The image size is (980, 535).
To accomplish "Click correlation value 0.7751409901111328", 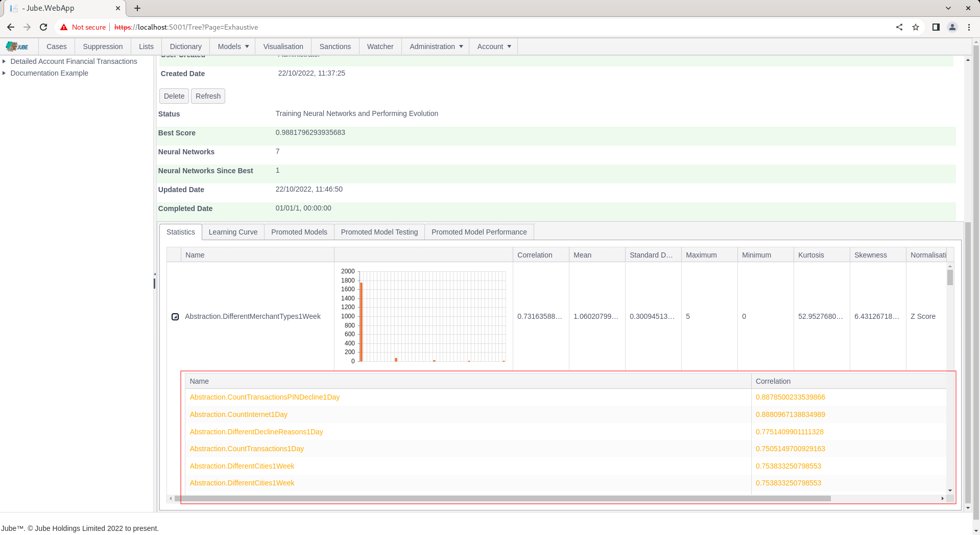I will click(790, 432).
